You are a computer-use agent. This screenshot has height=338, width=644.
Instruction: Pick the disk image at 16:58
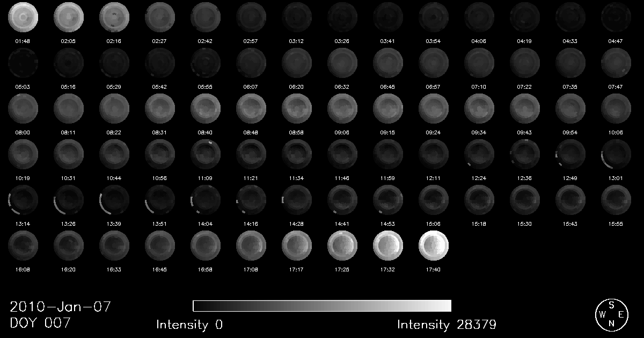tap(205, 246)
